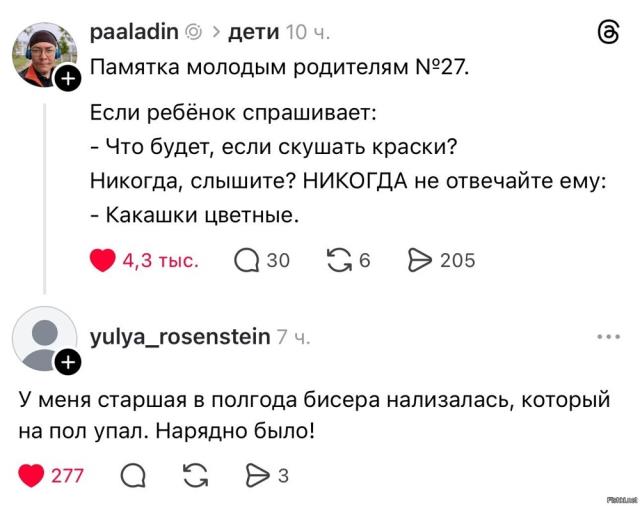Click paaladin's profile photo
The width and height of the screenshot is (640, 506).
click(x=43, y=55)
